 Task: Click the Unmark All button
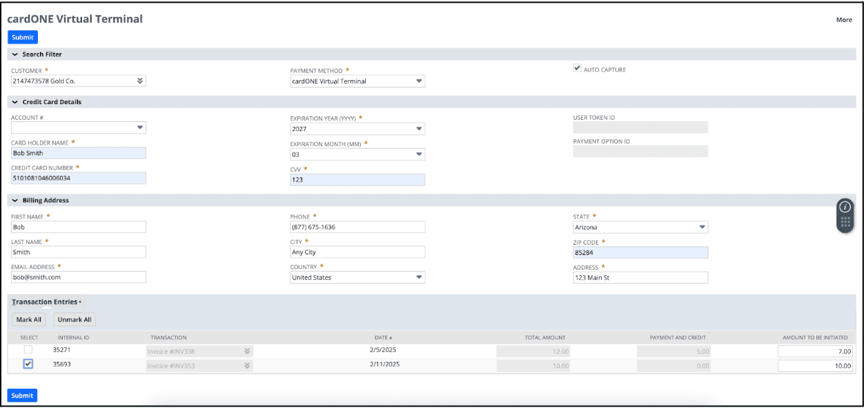coord(75,320)
